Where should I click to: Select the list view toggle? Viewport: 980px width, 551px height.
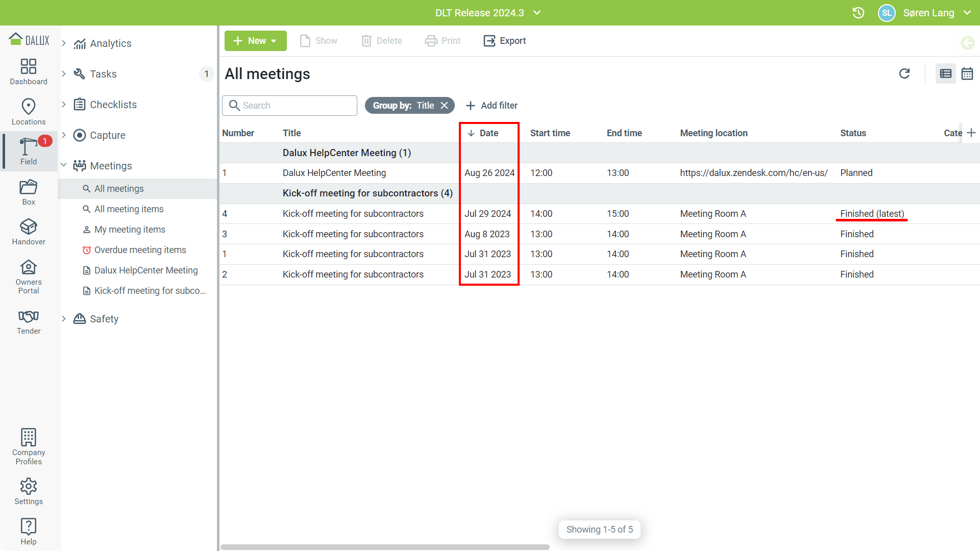point(945,74)
